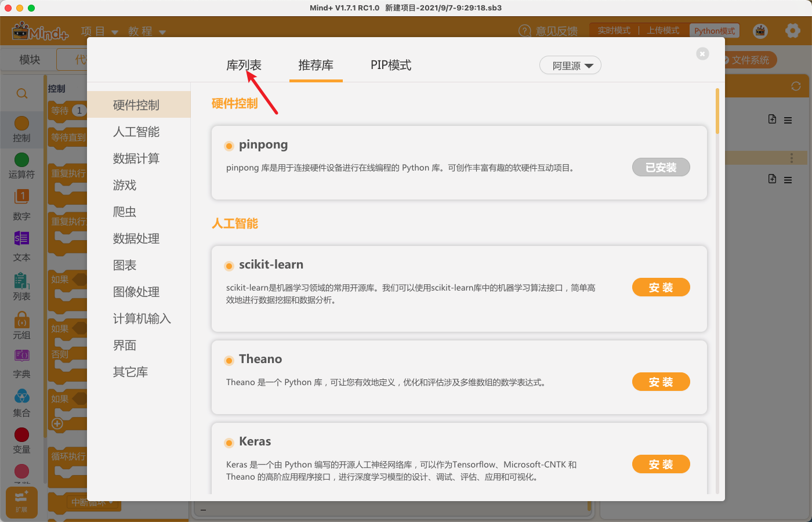Switch to the 库列表 tab
The height and width of the screenshot is (522, 812).
[244, 65]
